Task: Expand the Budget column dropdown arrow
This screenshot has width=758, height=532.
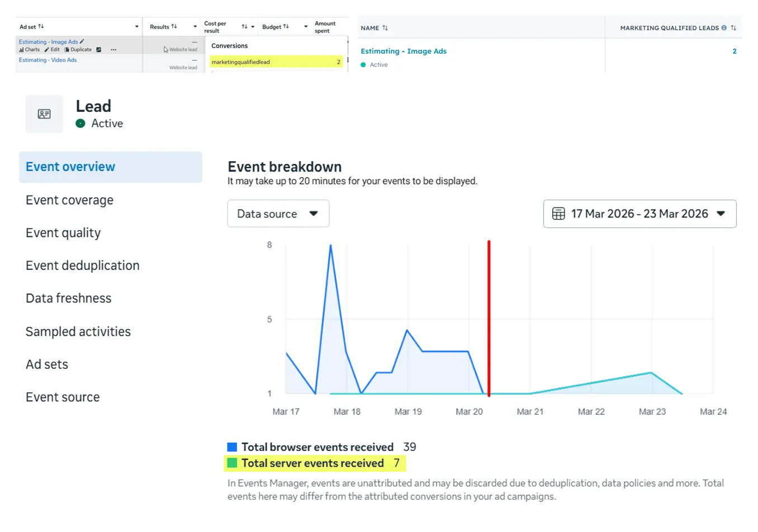Action: (x=306, y=26)
